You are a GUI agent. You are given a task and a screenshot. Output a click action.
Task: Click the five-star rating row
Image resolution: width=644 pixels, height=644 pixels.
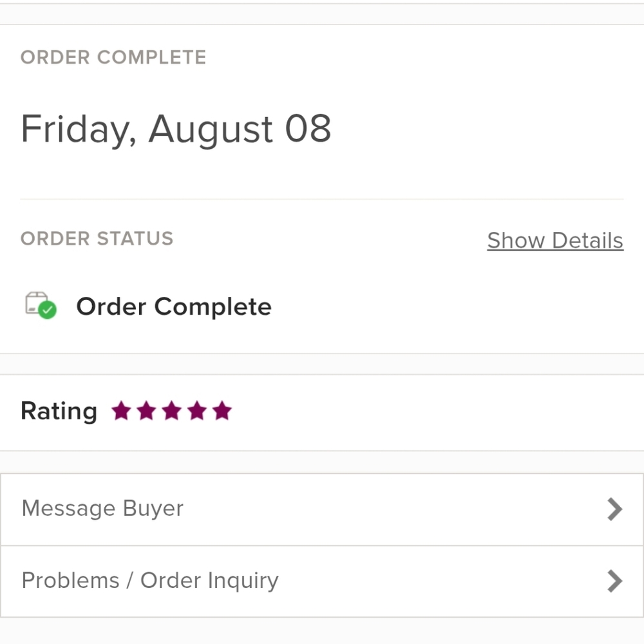click(x=322, y=412)
